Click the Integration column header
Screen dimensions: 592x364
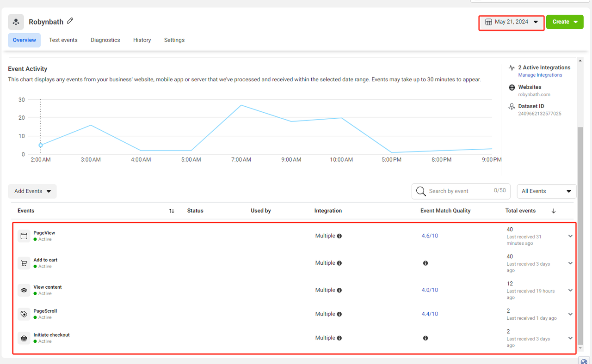328,211
